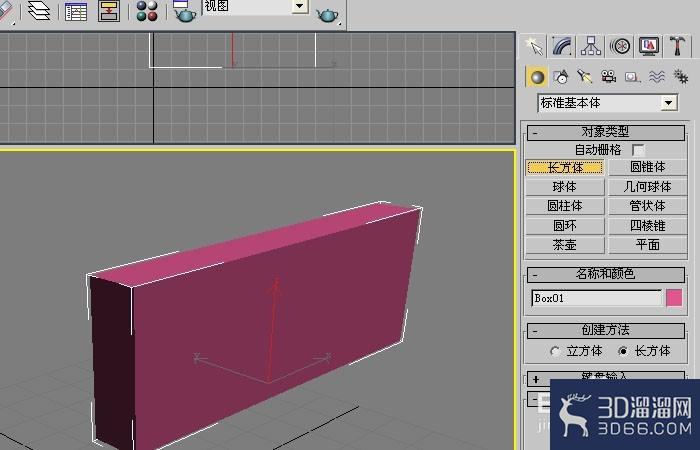Select the Geometry category sphere icon
Screen dimensions: 700x450
[x=537, y=77]
